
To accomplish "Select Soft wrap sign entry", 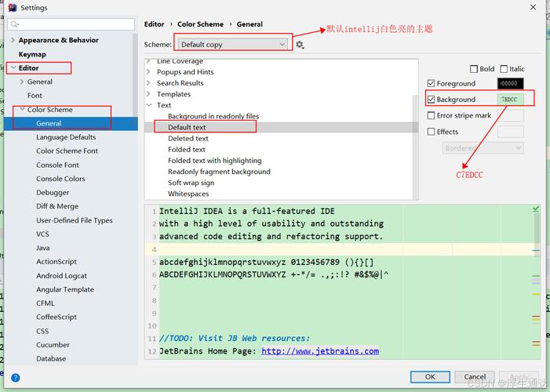I will [191, 183].
